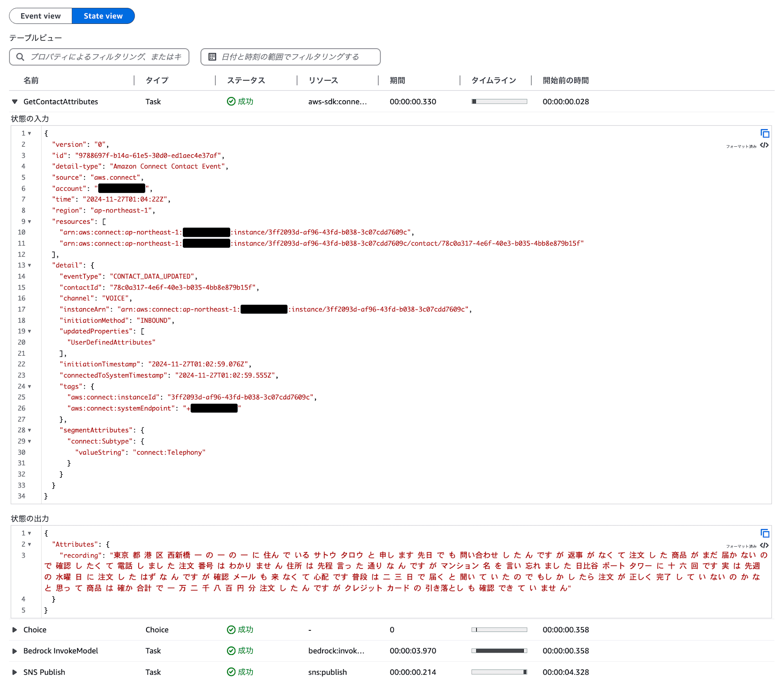Toggle formatted view for state input
Screen dimensions: 783x700
(764, 146)
